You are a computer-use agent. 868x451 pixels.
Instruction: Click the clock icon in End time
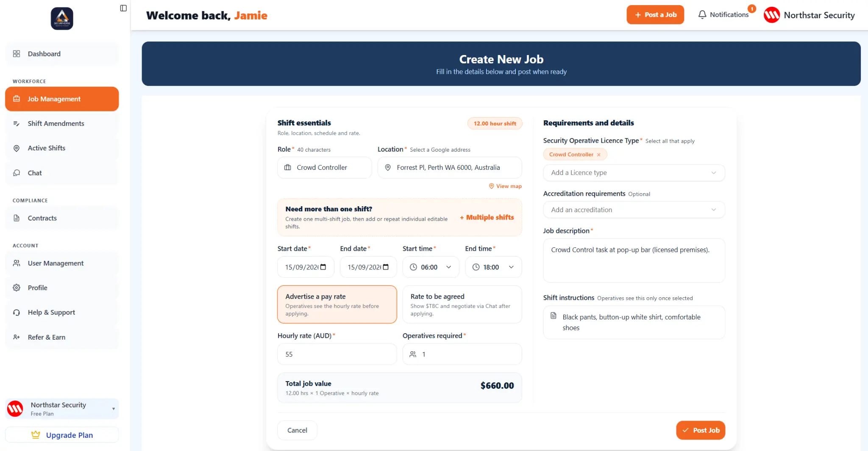pos(476,267)
